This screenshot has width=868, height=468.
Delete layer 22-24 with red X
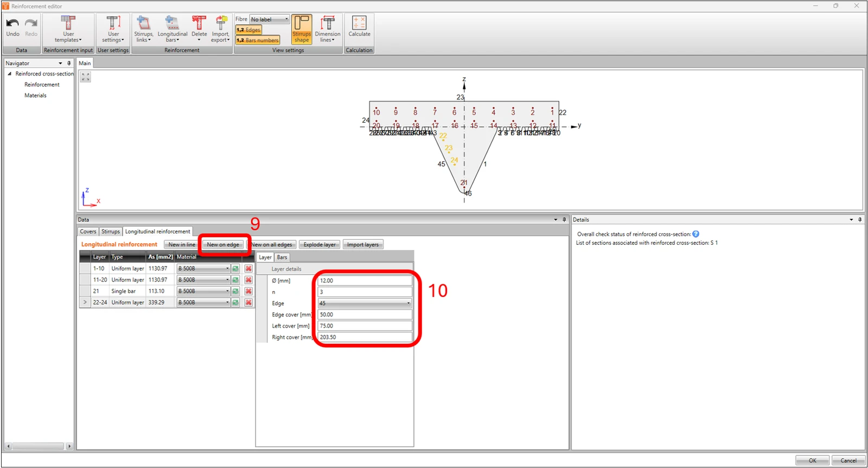pyautogui.click(x=248, y=303)
